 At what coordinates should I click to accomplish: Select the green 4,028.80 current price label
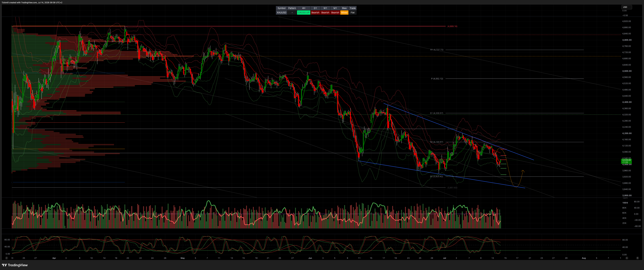626,161
